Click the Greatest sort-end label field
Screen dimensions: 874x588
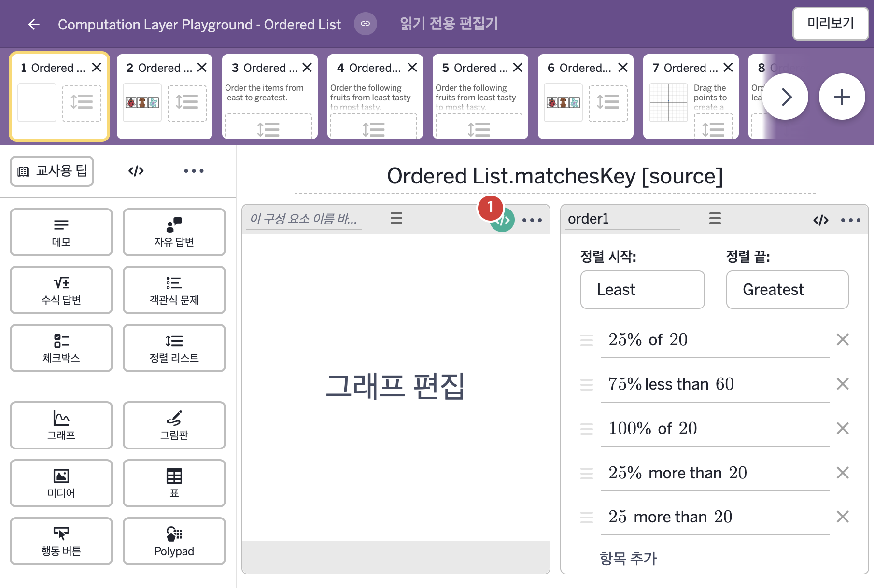[x=787, y=290]
